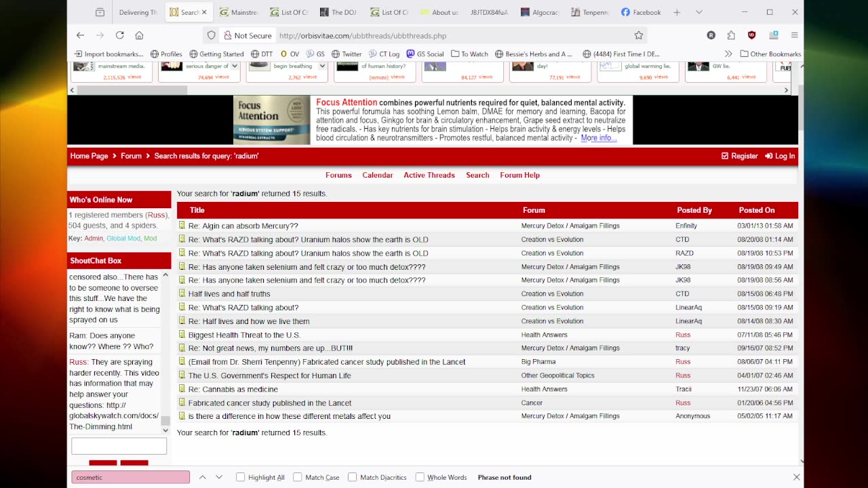Open the browser Home icon

(x=139, y=35)
